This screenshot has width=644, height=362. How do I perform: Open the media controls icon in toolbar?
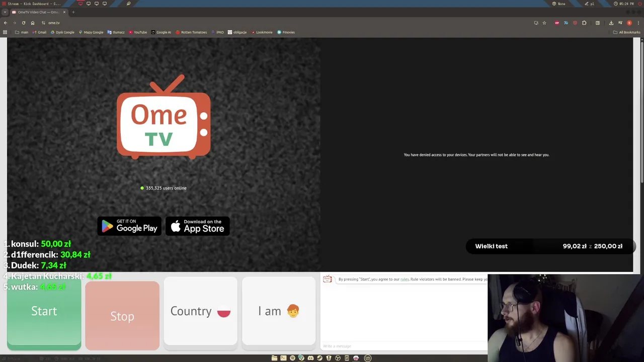point(620,23)
